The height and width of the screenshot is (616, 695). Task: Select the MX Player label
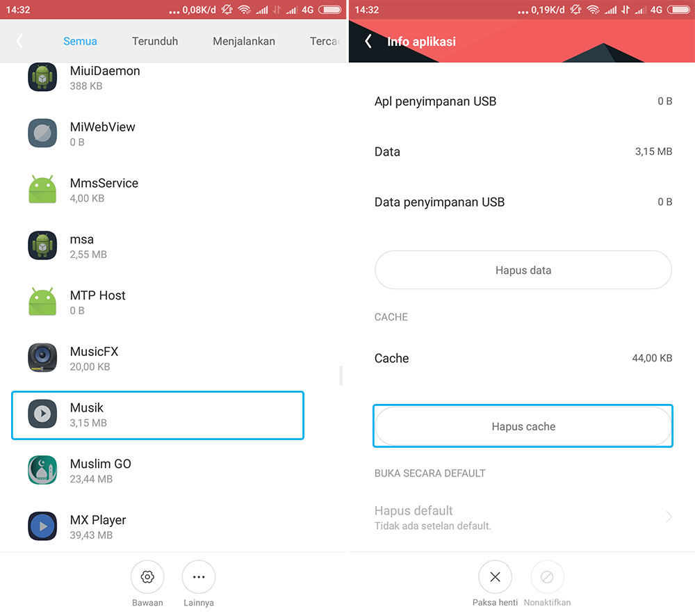[98, 520]
